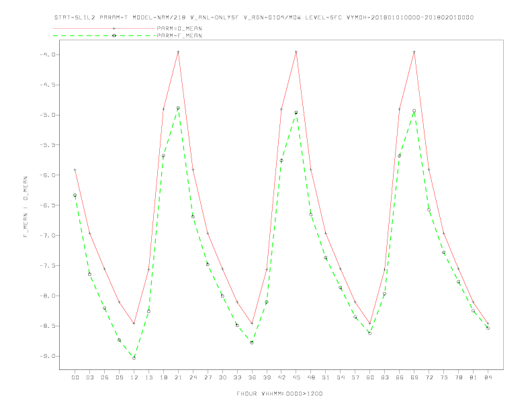This screenshot has height=411, width=532.
Task: Click the x-axis tick label 48
Action: 311,377
